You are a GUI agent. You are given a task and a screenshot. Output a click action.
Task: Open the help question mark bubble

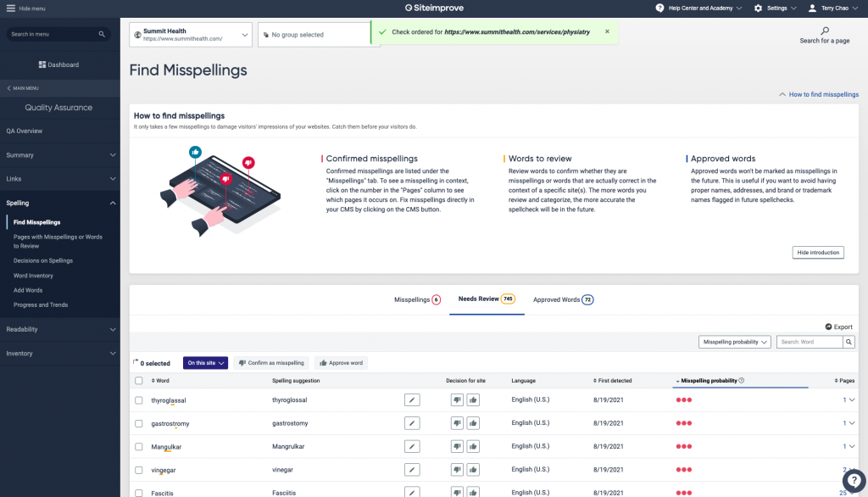854,479
